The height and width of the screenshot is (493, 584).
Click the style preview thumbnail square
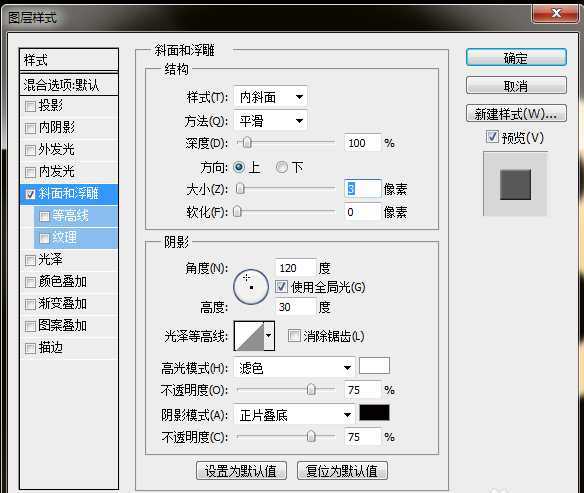515,184
